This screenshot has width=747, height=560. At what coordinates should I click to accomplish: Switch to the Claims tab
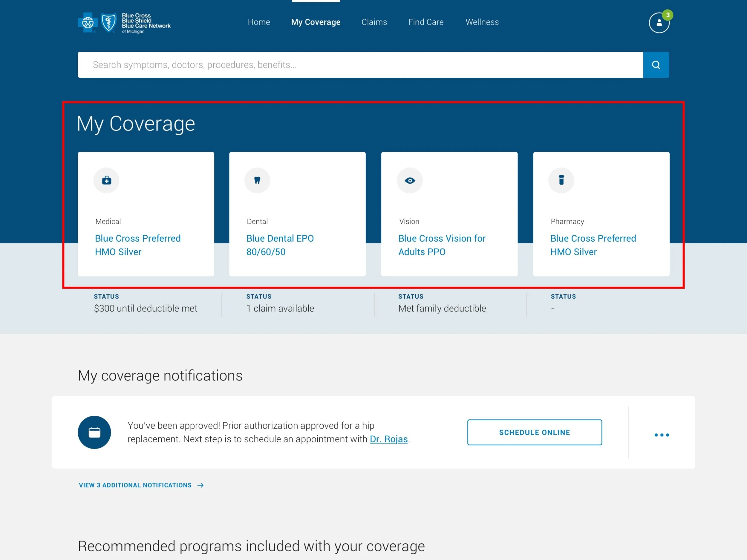[x=374, y=22]
